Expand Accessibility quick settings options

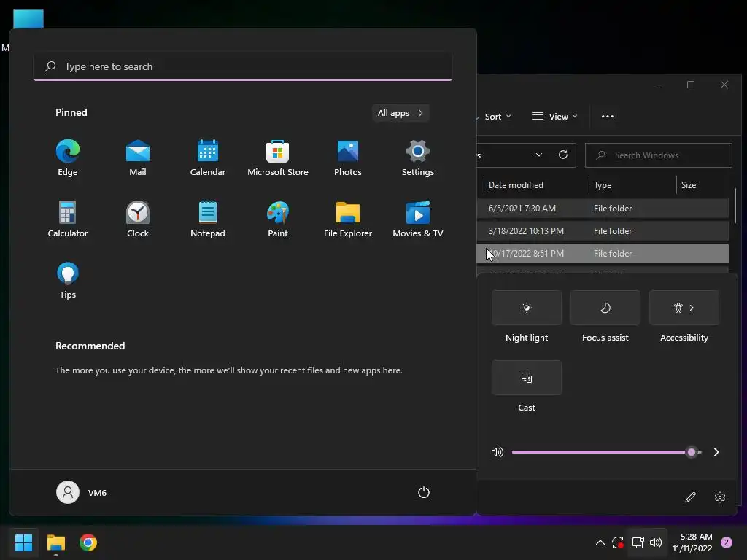(x=684, y=308)
